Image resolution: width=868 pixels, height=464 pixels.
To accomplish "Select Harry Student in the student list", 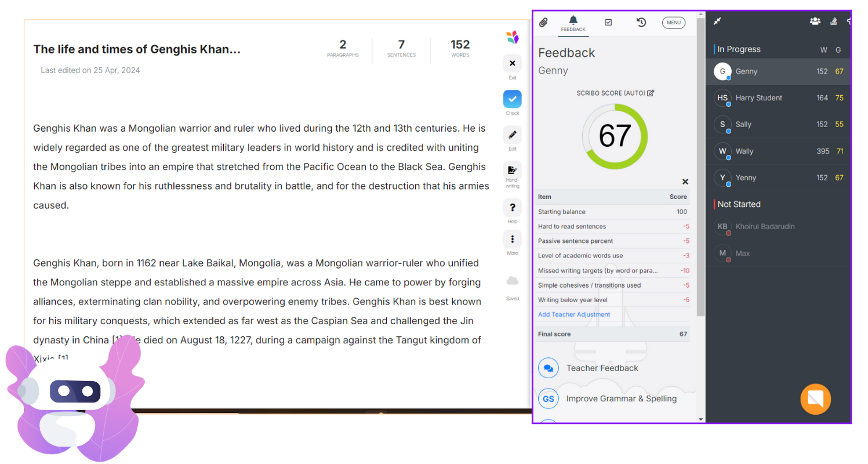I will (x=758, y=98).
